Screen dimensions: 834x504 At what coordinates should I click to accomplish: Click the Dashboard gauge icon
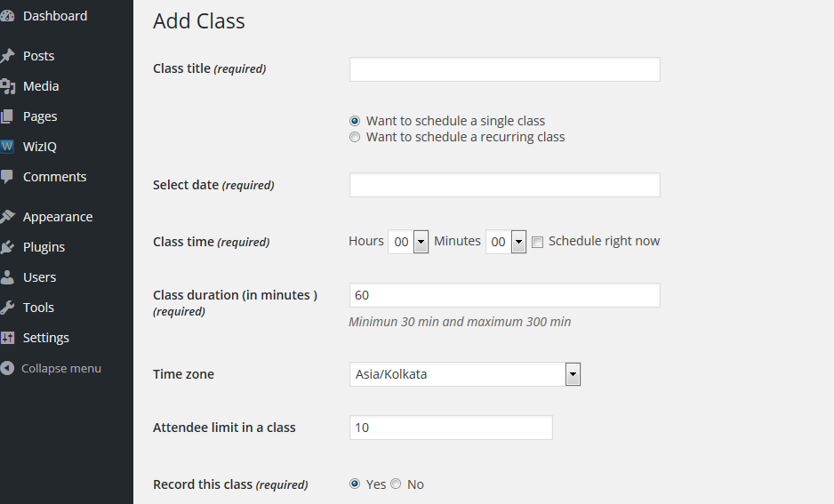pos(7,16)
